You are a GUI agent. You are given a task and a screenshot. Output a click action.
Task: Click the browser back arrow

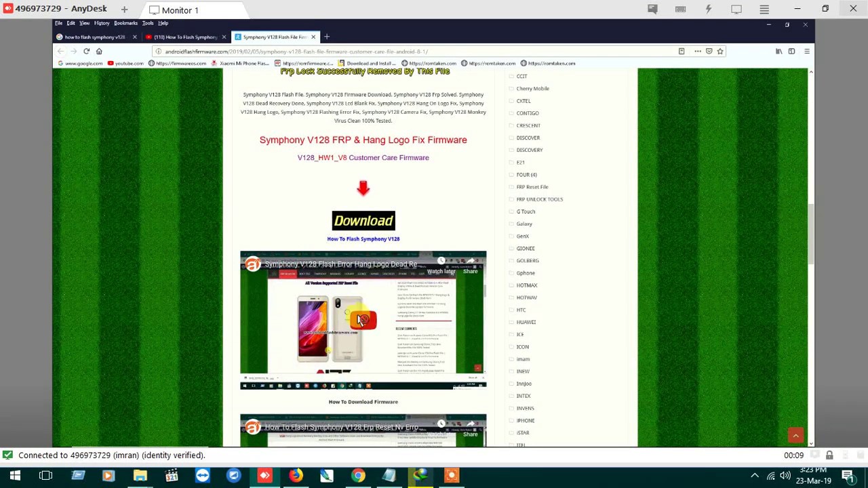pos(60,52)
